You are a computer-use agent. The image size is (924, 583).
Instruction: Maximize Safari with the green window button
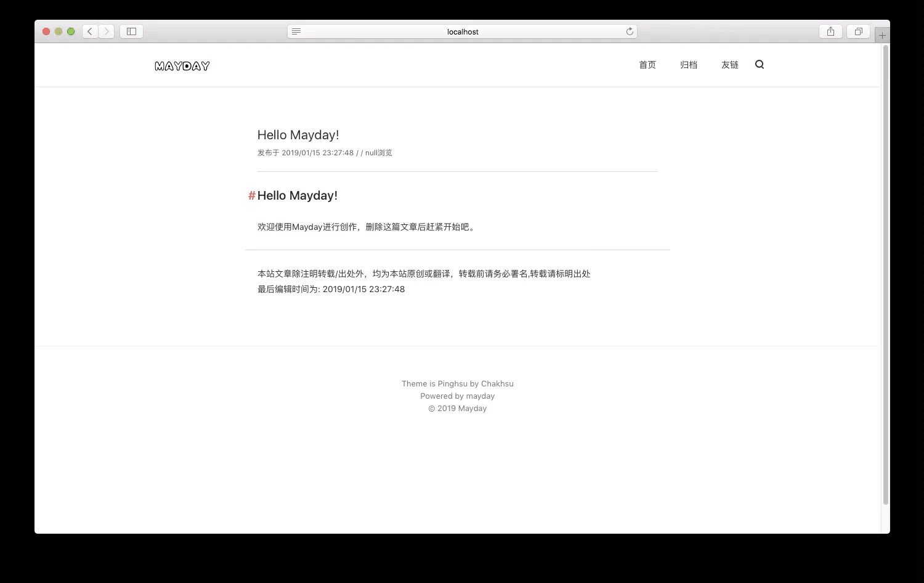tap(71, 31)
